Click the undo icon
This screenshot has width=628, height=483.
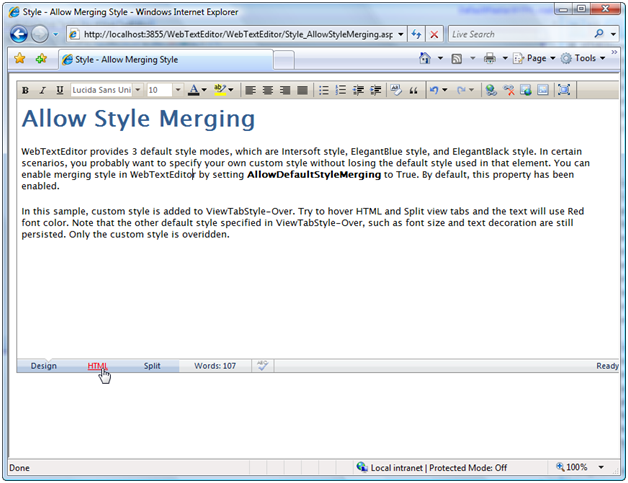tap(434, 90)
